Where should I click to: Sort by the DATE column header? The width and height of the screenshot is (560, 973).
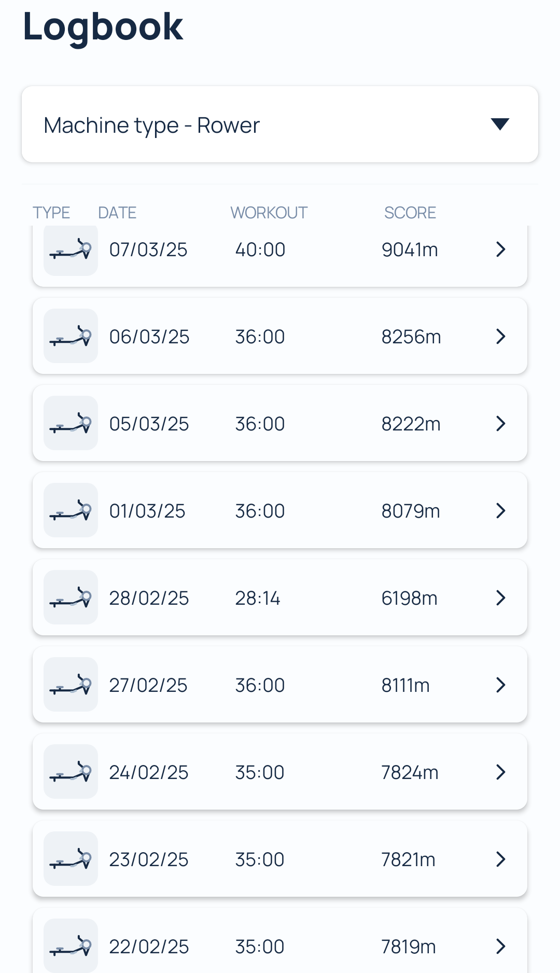tap(117, 213)
